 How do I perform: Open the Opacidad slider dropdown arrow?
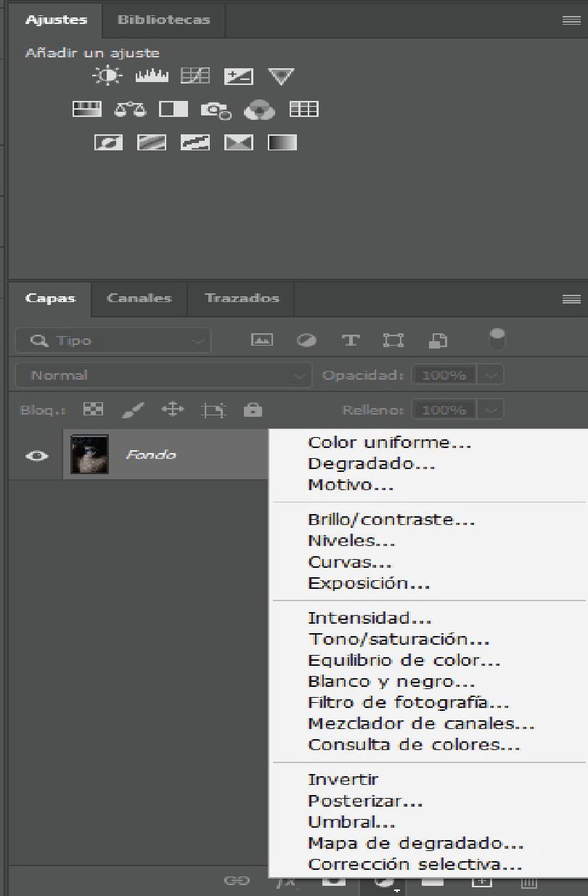[x=492, y=375]
